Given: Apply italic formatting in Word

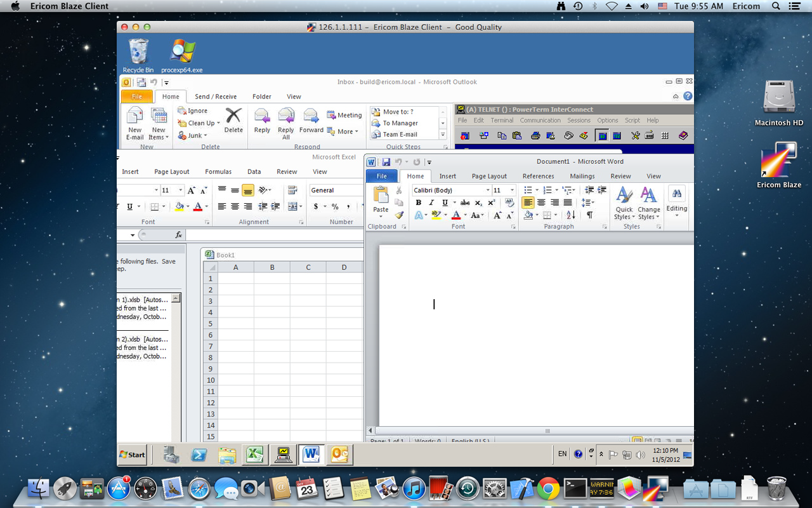Looking at the screenshot, I should tap(431, 203).
